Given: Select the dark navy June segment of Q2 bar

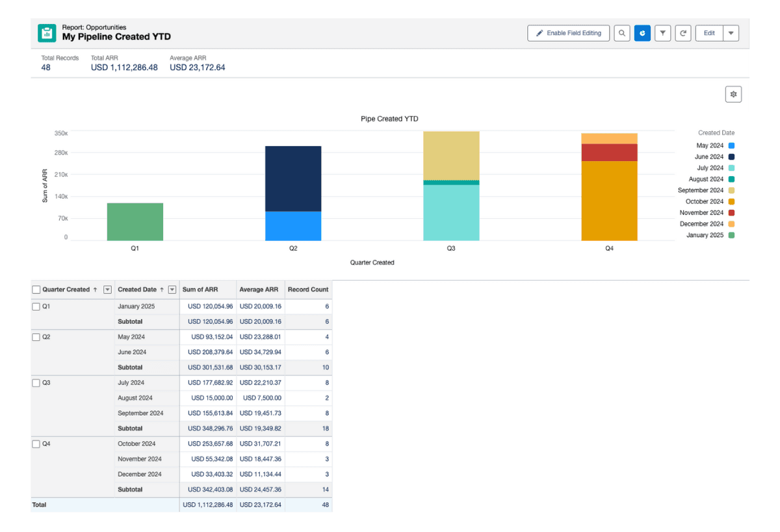Looking at the screenshot, I should tap(293, 179).
